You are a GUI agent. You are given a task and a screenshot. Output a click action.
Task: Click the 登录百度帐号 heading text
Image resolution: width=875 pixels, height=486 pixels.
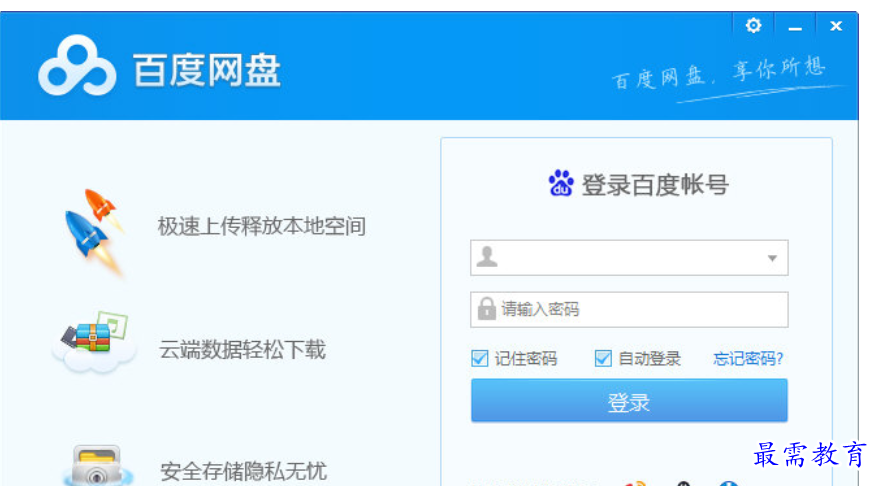[655, 185]
